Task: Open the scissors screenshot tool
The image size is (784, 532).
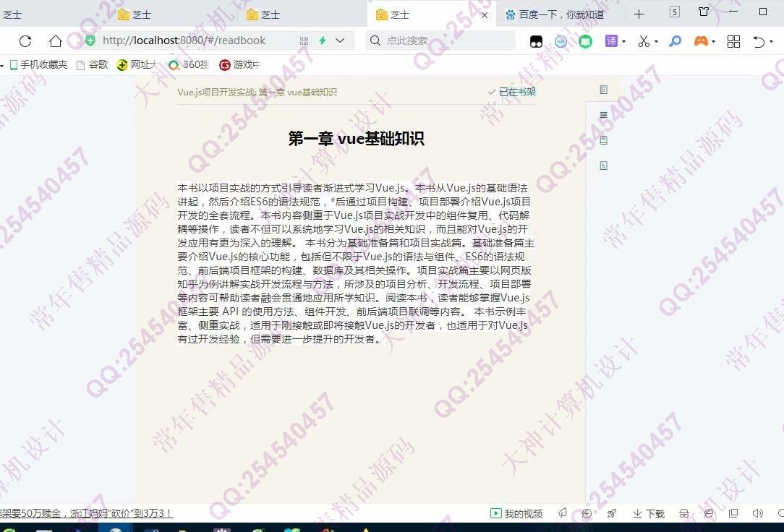Action: [x=644, y=41]
